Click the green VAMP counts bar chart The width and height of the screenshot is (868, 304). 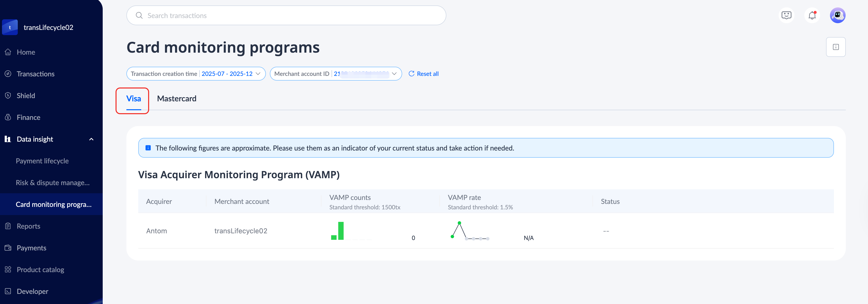[x=341, y=231]
